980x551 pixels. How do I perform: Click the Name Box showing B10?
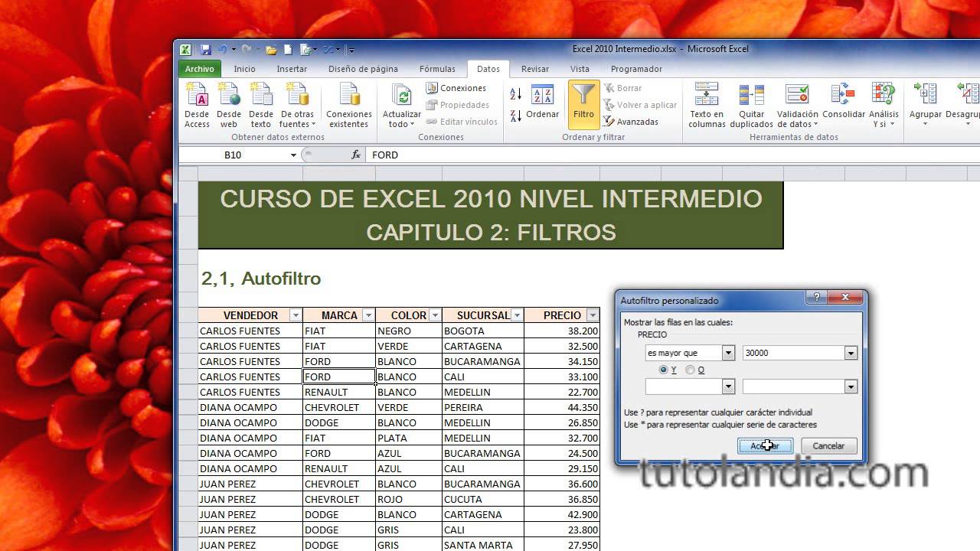(233, 155)
